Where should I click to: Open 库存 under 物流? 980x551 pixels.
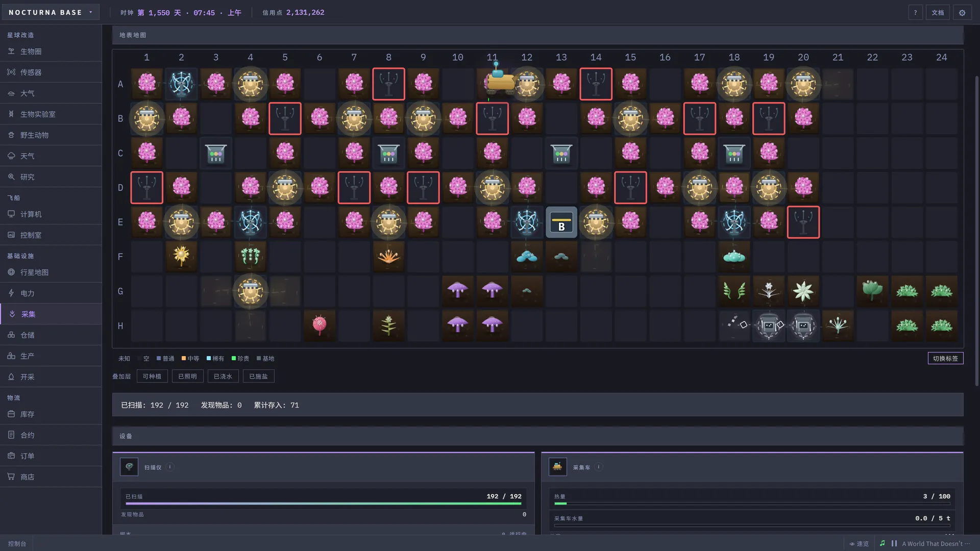pyautogui.click(x=51, y=414)
